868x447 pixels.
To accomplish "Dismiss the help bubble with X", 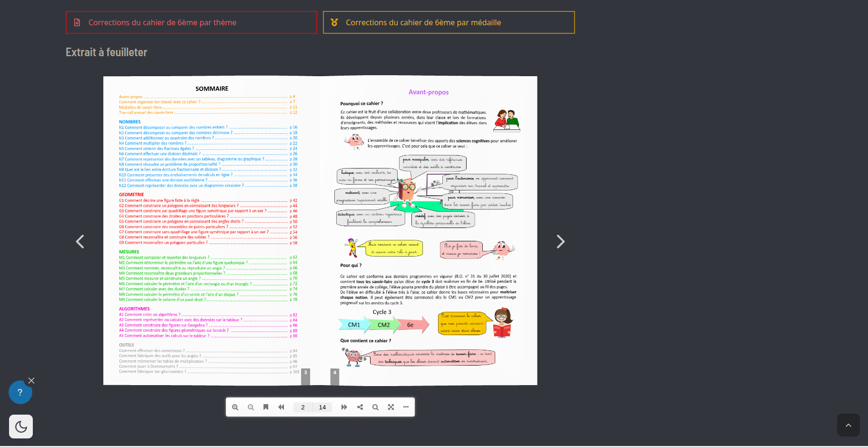I will click(31, 380).
